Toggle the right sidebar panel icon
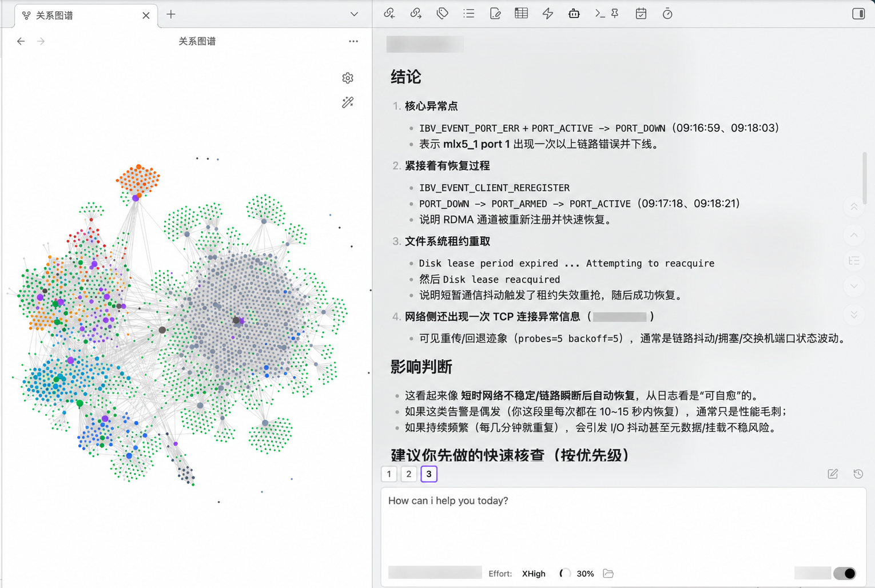875x588 pixels. coord(858,14)
